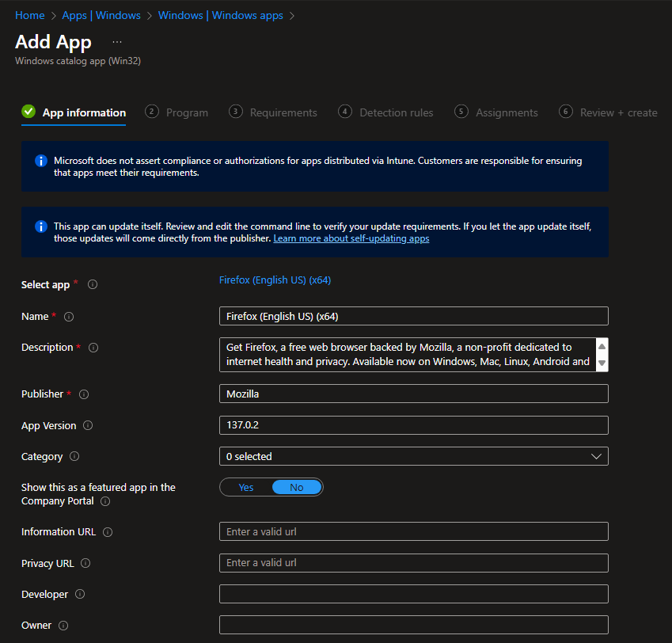Viewport: 672px width, 643px height.
Task: Click into the Information URL field
Action: pos(413,531)
